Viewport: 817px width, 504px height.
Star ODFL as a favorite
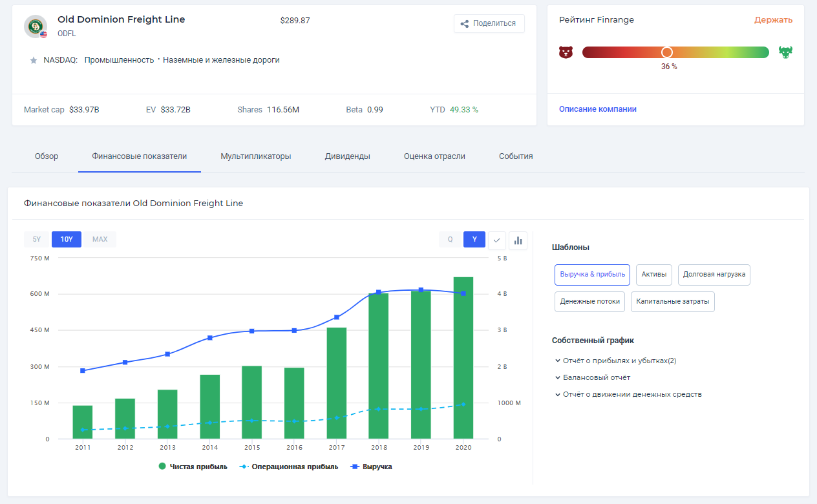(34, 60)
